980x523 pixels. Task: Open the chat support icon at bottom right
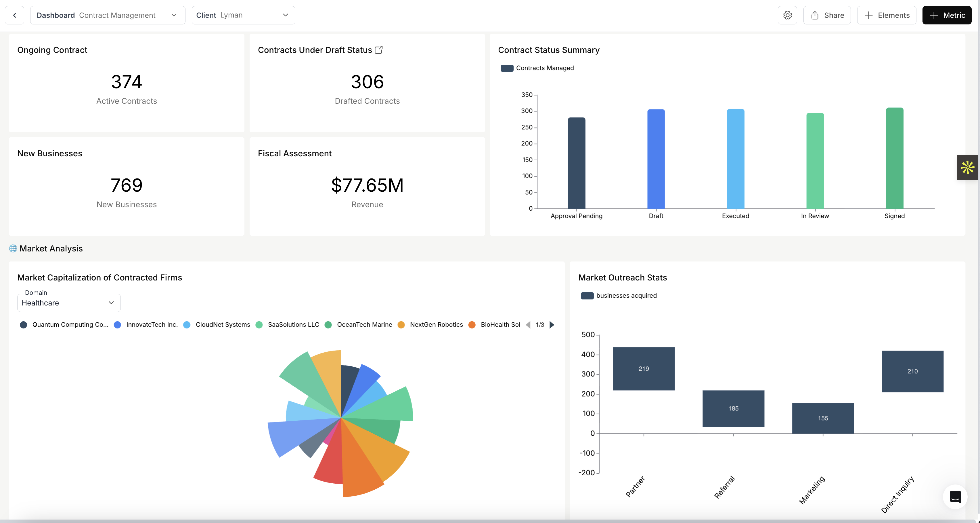tap(955, 496)
